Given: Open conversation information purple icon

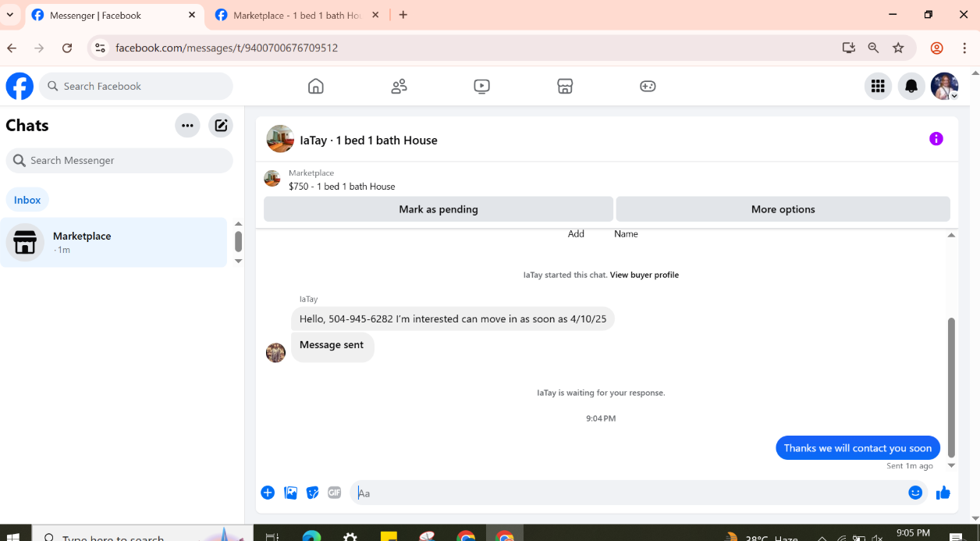Looking at the screenshot, I should tap(936, 139).
